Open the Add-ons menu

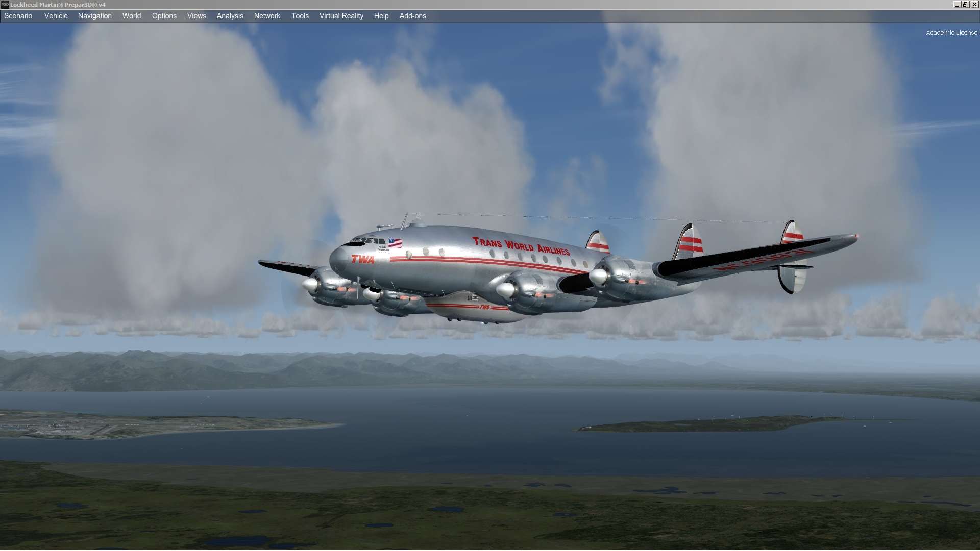[412, 16]
